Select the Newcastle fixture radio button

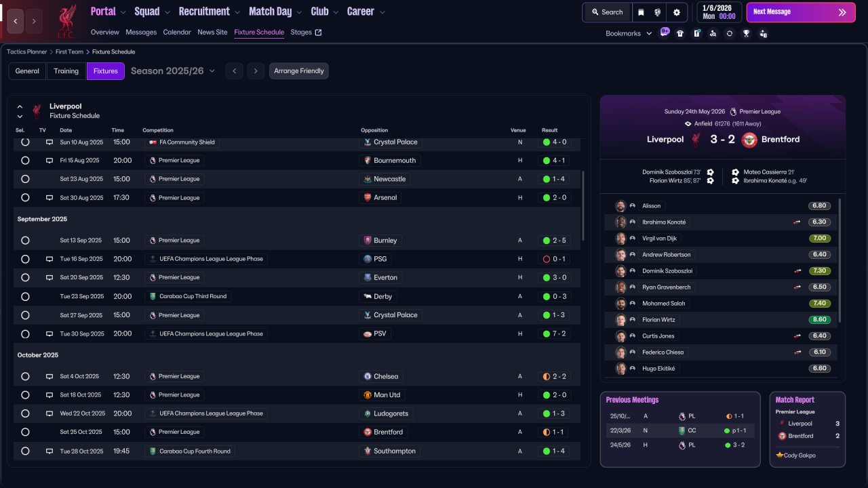coord(25,179)
